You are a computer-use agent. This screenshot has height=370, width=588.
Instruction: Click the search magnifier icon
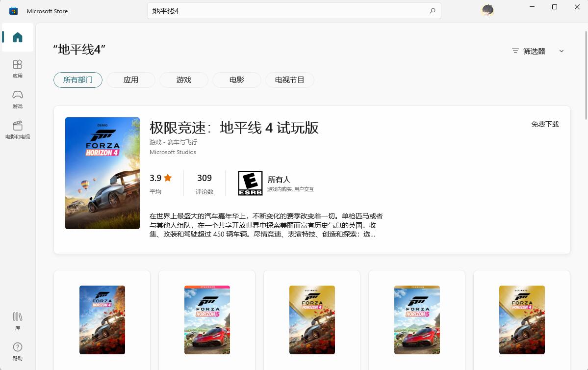click(x=433, y=11)
